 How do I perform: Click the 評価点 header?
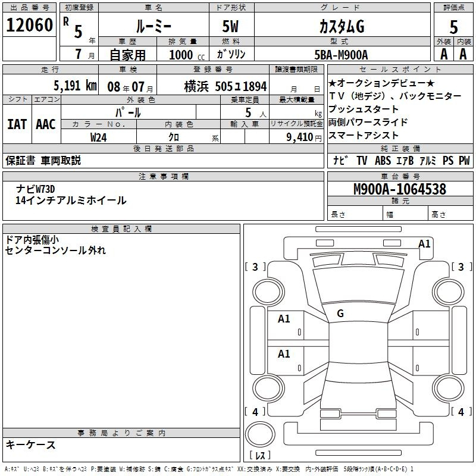tap(453, 8)
